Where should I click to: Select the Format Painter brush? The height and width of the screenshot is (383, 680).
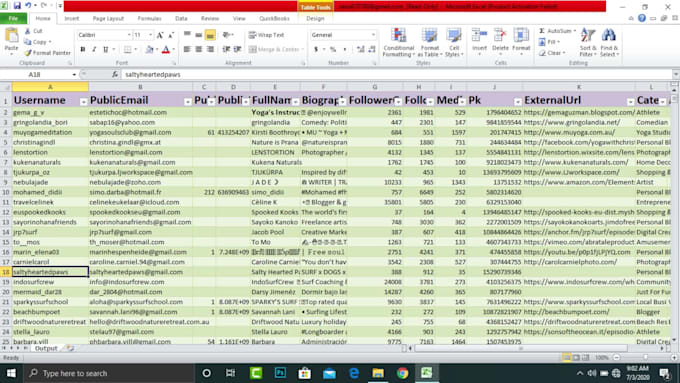[28, 53]
